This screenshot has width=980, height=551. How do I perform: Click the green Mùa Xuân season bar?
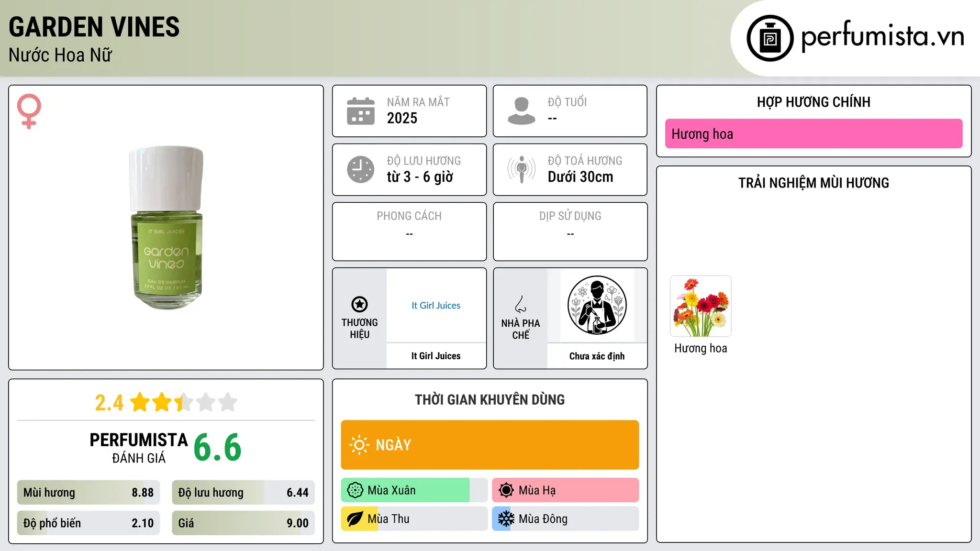click(414, 490)
